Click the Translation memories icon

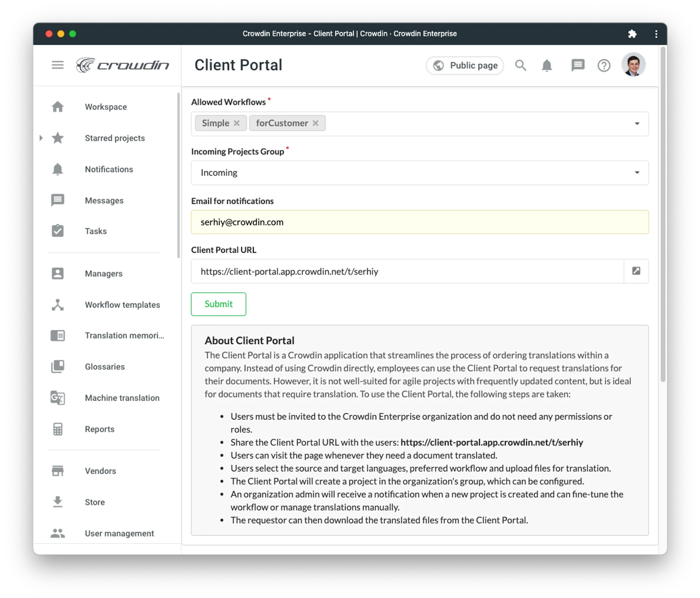(x=58, y=335)
